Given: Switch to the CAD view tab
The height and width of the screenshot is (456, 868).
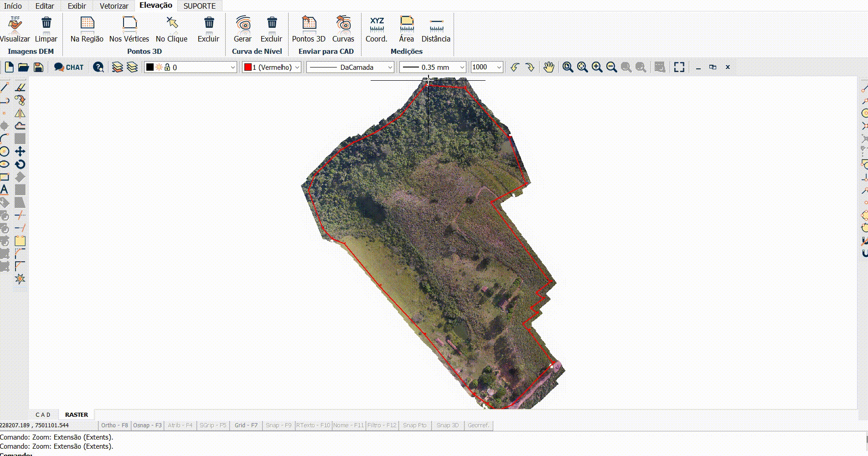Looking at the screenshot, I should (43, 415).
